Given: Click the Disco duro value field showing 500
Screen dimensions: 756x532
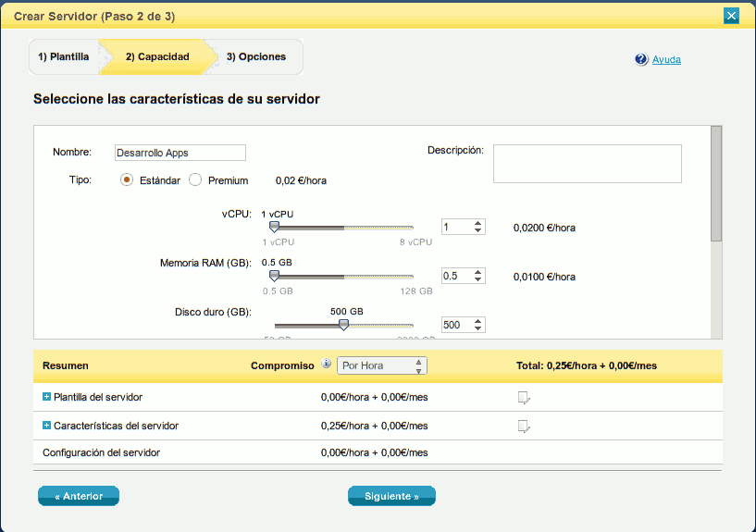Looking at the screenshot, I should point(457,326).
